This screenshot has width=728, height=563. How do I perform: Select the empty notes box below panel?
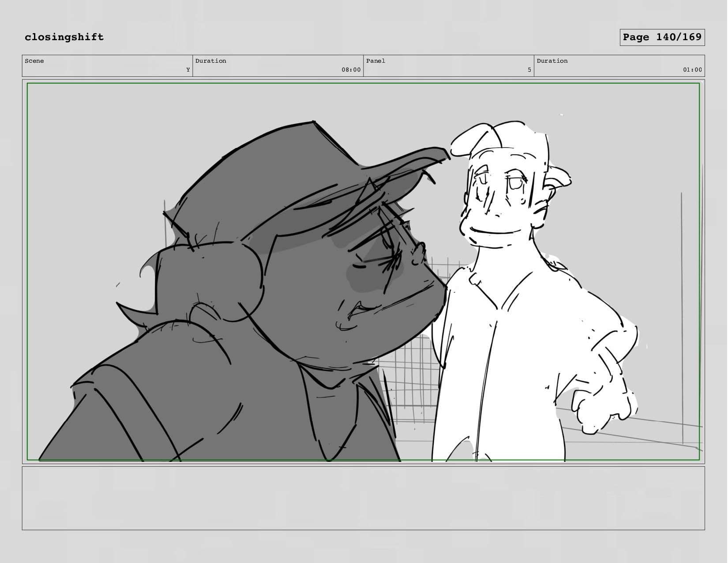pos(363,498)
